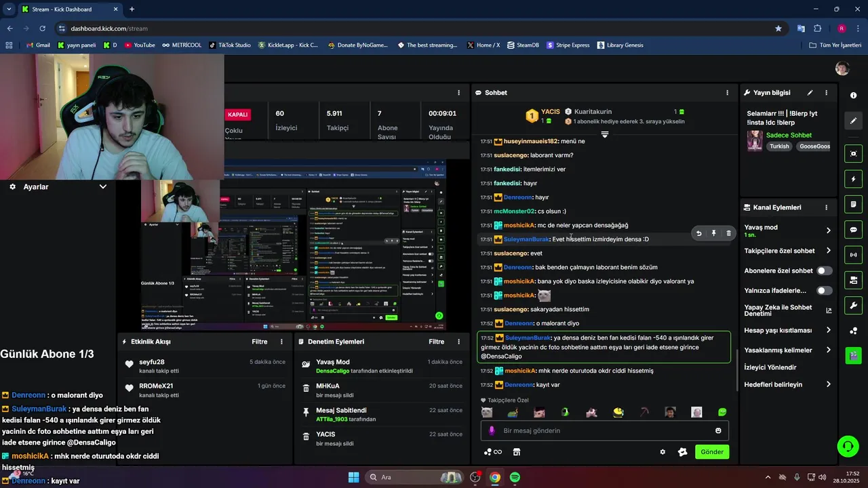Open Spotify from the taskbar
The width and height of the screenshot is (868, 488).
515,477
